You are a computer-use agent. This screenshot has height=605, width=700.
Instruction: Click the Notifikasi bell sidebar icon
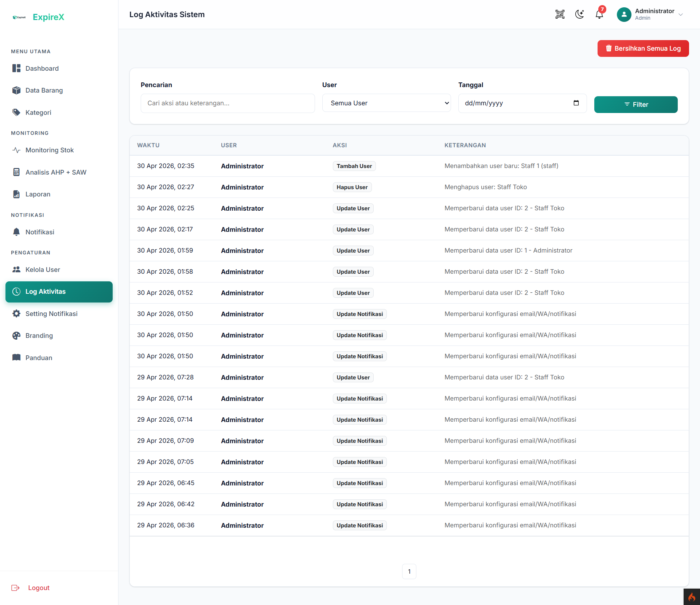click(x=16, y=232)
